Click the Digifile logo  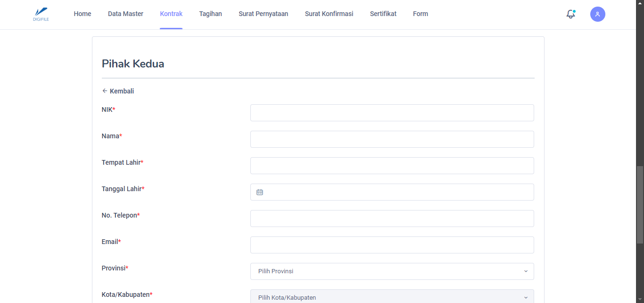41,14
